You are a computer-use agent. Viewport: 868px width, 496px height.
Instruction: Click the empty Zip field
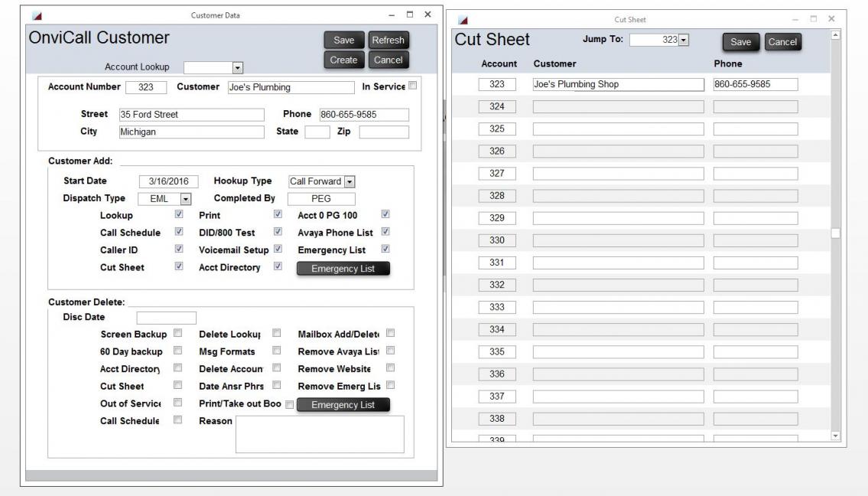tap(384, 132)
